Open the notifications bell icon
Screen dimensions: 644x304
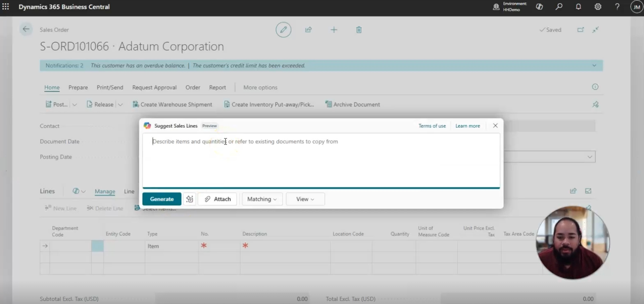tap(578, 7)
